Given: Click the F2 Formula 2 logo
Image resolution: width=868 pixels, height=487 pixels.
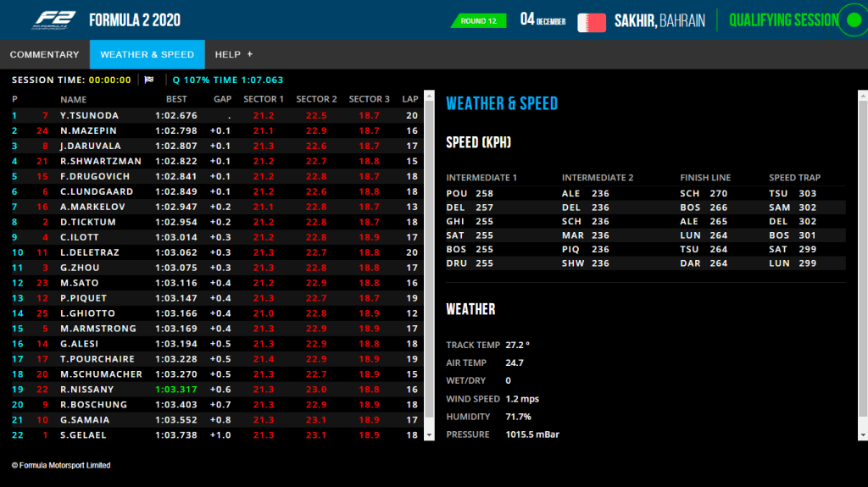Looking at the screenshot, I should (x=53, y=20).
